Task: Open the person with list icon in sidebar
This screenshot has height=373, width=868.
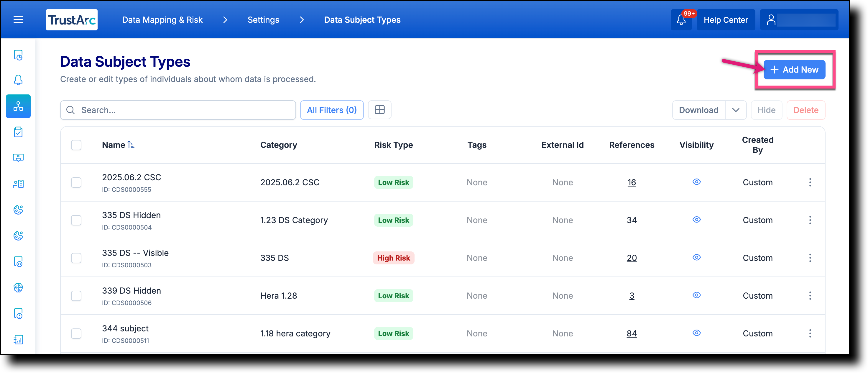Action: 18,184
